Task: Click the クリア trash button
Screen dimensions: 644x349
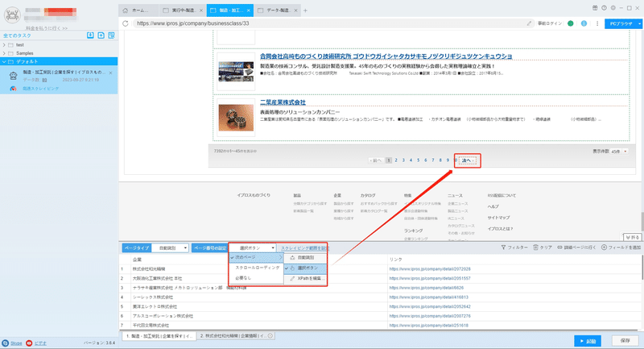Action: tap(543, 247)
